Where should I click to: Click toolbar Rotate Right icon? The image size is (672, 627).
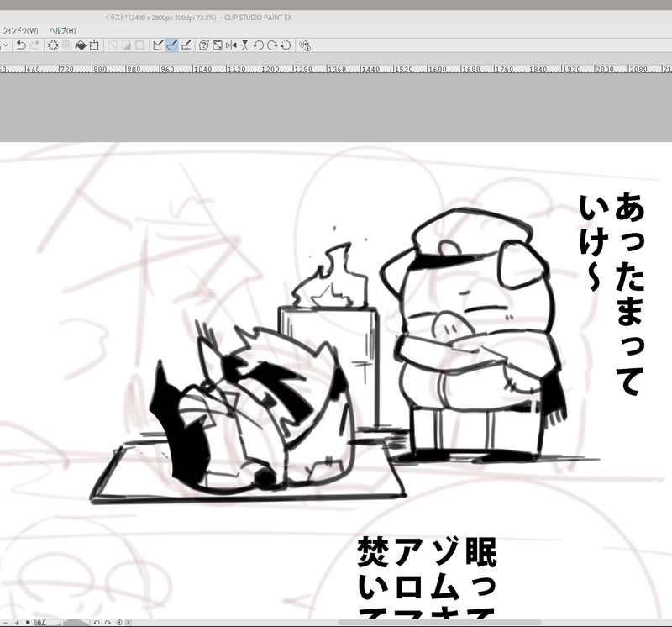tap(272, 45)
